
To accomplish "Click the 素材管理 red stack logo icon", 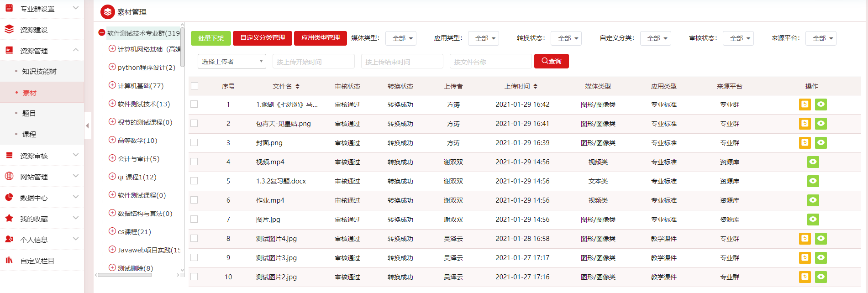I will coord(108,12).
